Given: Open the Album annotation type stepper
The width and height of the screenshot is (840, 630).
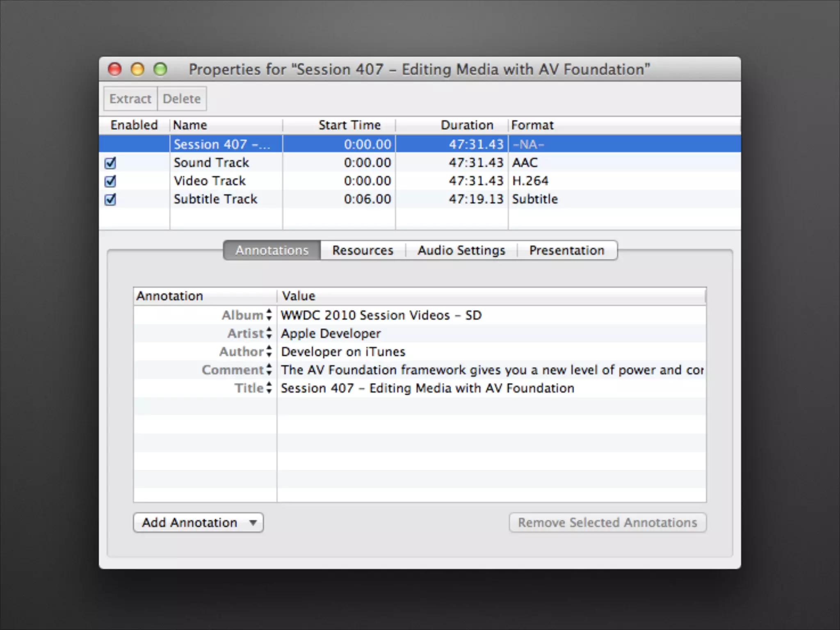Looking at the screenshot, I should (x=269, y=315).
